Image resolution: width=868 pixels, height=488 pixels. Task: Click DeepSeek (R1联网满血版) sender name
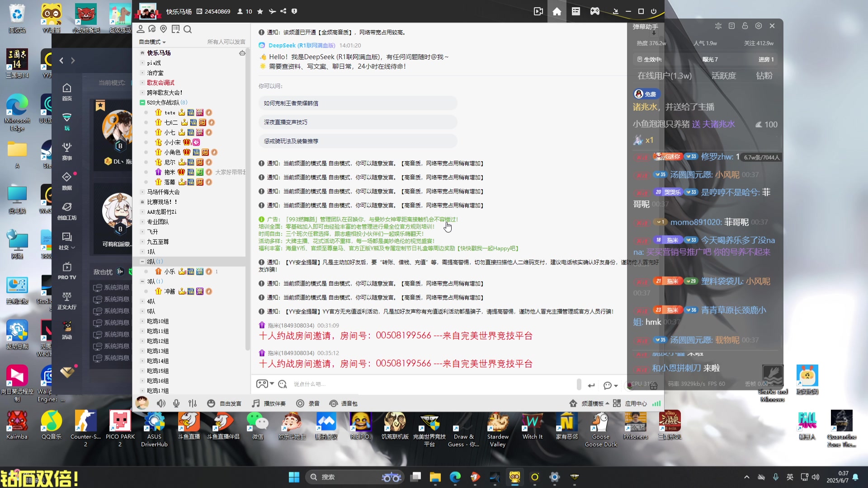pos(302,45)
